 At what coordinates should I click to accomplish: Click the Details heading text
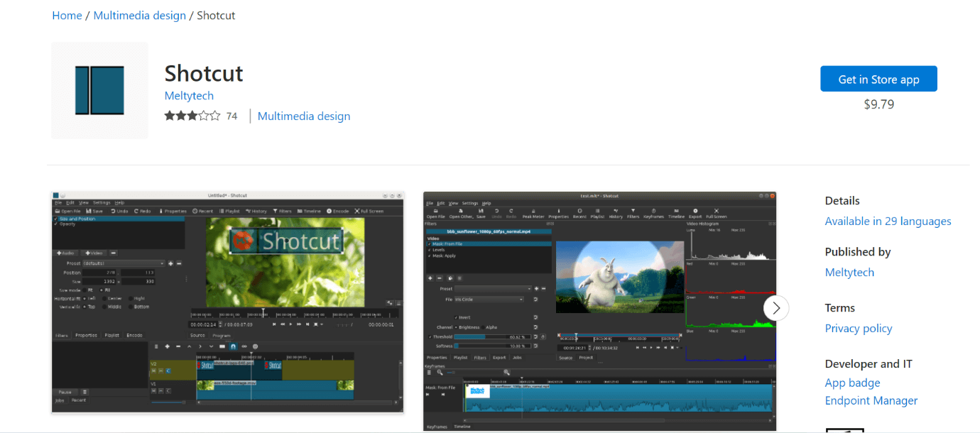(x=842, y=201)
